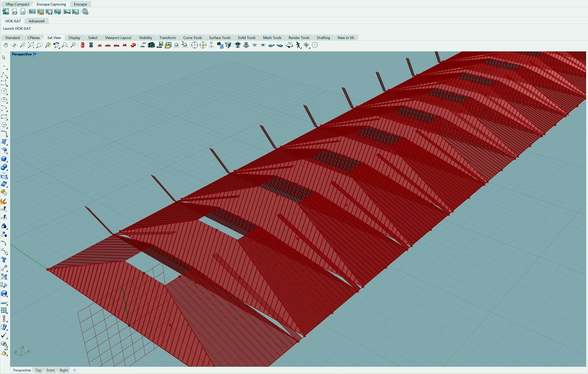The width and height of the screenshot is (588, 374).
Task: Toggle the four-point compass navigation icon
Action: click(306, 45)
